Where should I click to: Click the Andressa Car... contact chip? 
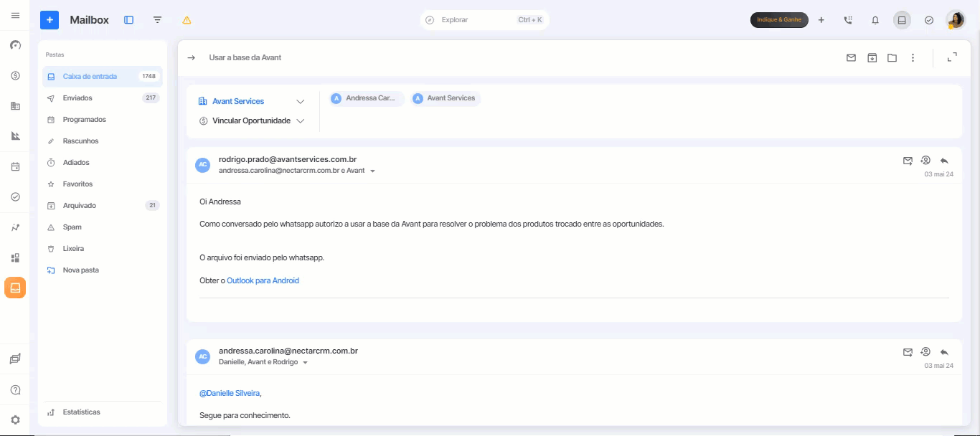367,98
